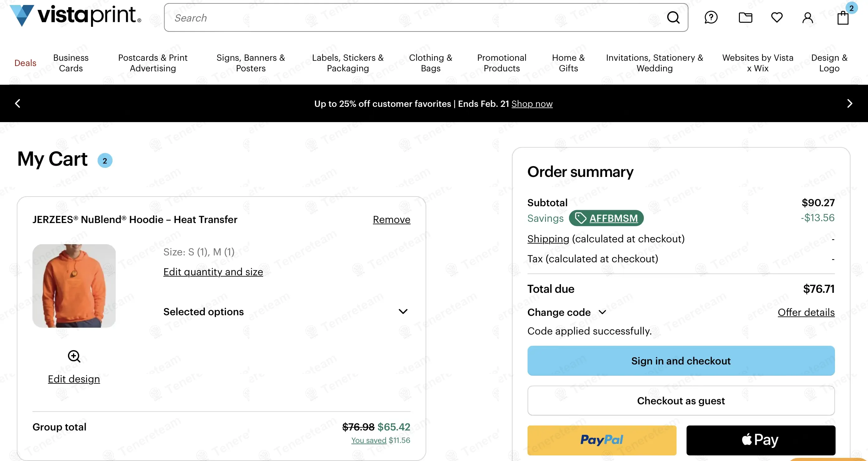Click the account profile icon
The height and width of the screenshot is (461, 868).
click(x=807, y=17)
